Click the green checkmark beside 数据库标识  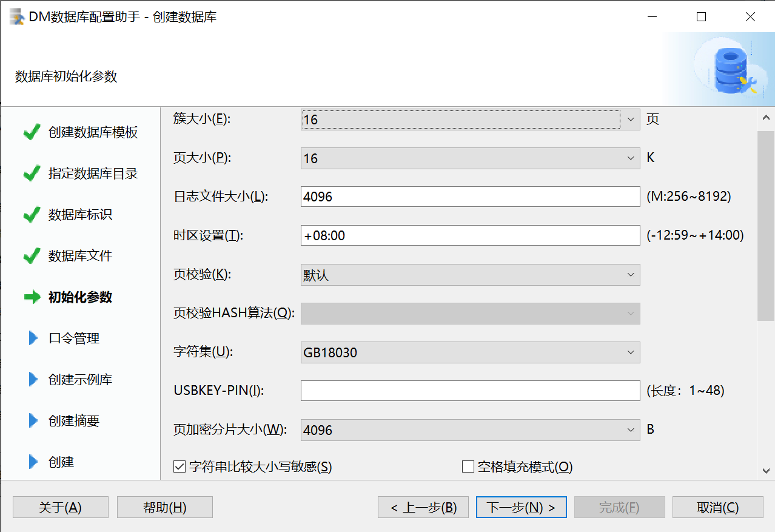click(32, 215)
